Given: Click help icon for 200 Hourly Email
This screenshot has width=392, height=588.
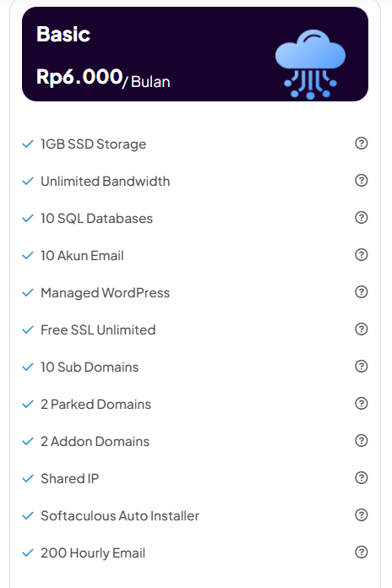Looking at the screenshot, I should 361,552.
